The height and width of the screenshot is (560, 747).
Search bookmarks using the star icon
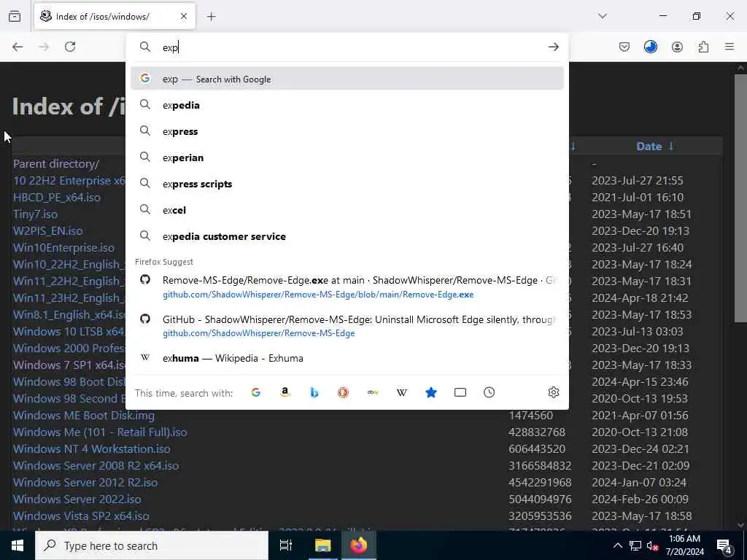(430, 392)
